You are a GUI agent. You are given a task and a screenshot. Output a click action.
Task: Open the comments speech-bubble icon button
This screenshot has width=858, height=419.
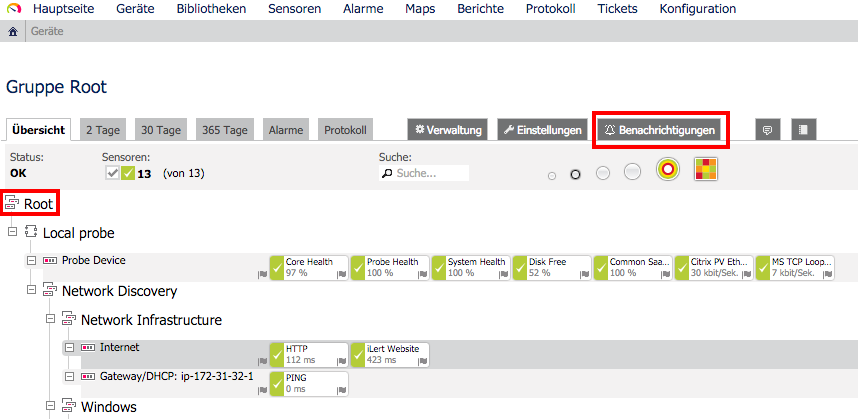pos(768,130)
